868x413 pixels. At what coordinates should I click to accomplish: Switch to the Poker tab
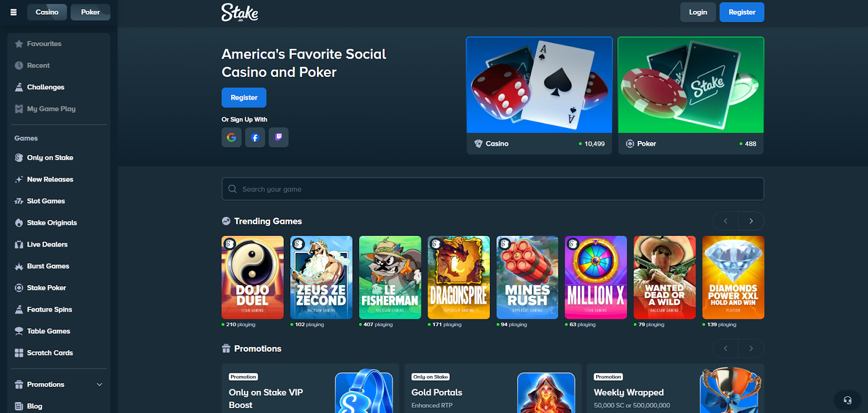91,12
